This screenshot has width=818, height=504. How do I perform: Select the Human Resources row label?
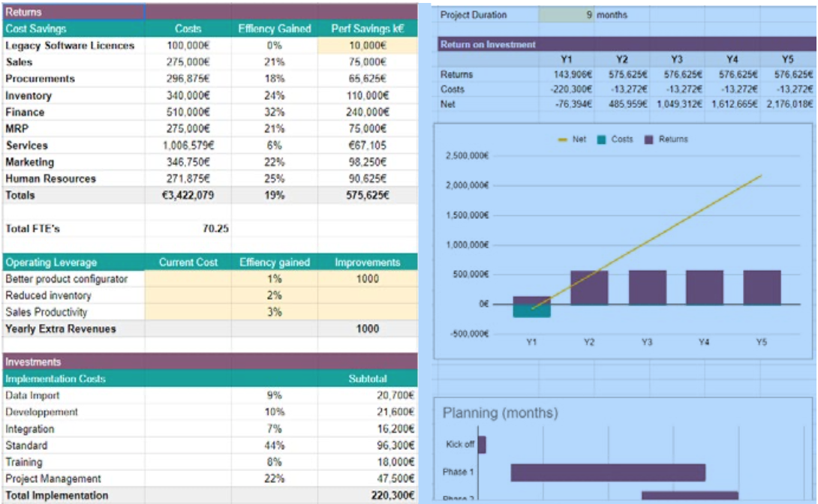coord(51,178)
